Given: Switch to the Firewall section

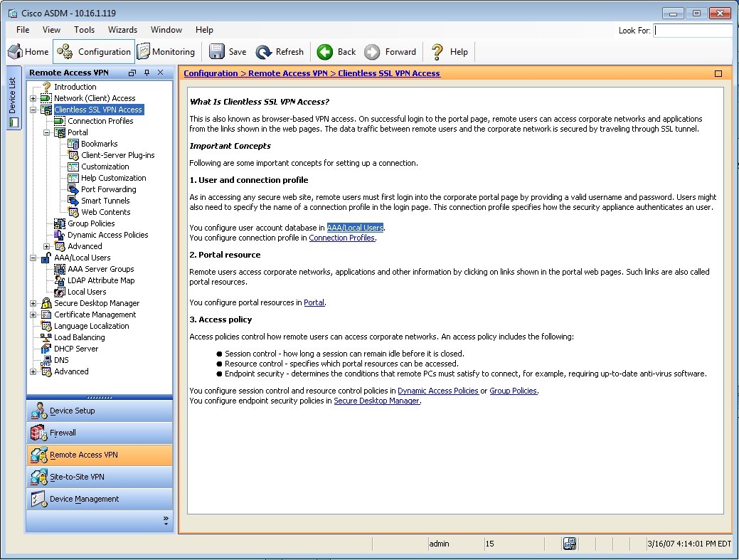Looking at the screenshot, I should pyautogui.click(x=100, y=433).
